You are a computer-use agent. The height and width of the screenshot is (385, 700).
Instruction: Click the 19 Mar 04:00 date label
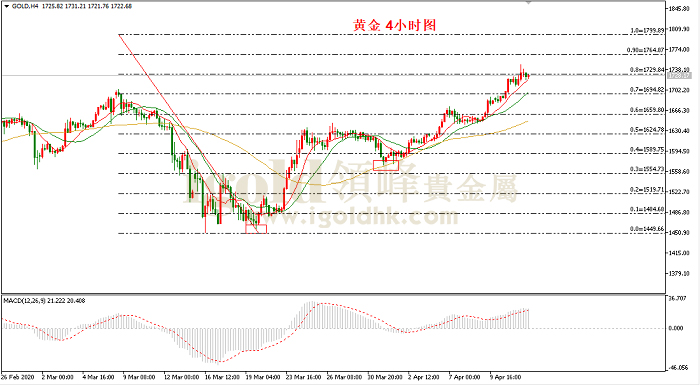point(263,377)
